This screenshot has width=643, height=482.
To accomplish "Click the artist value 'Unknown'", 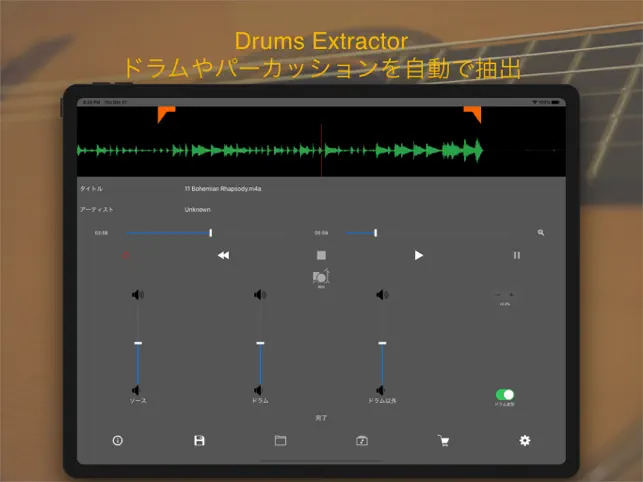I will tap(197, 210).
